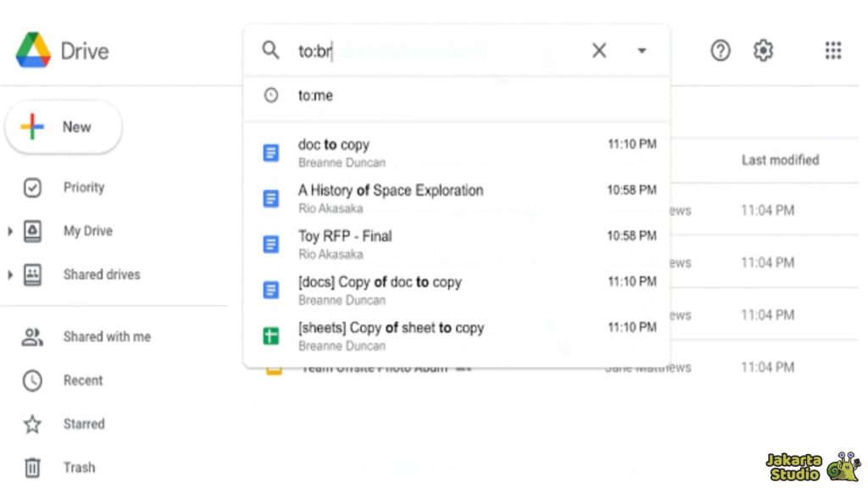Open the 'Toy RFP - Final' result
The height and width of the screenshot is (488, 868).
(x=457, y=245)
